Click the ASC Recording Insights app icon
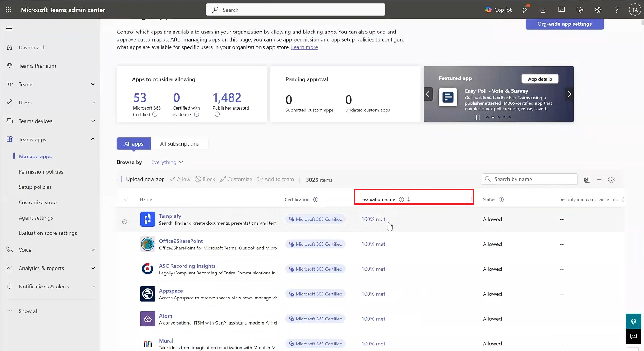 [x=148, y=269]
